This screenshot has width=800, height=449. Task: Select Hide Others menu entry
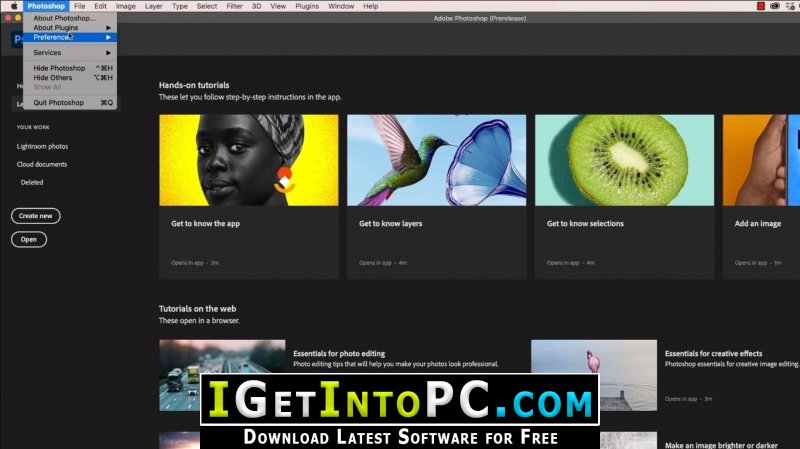[x=70, y=78]
